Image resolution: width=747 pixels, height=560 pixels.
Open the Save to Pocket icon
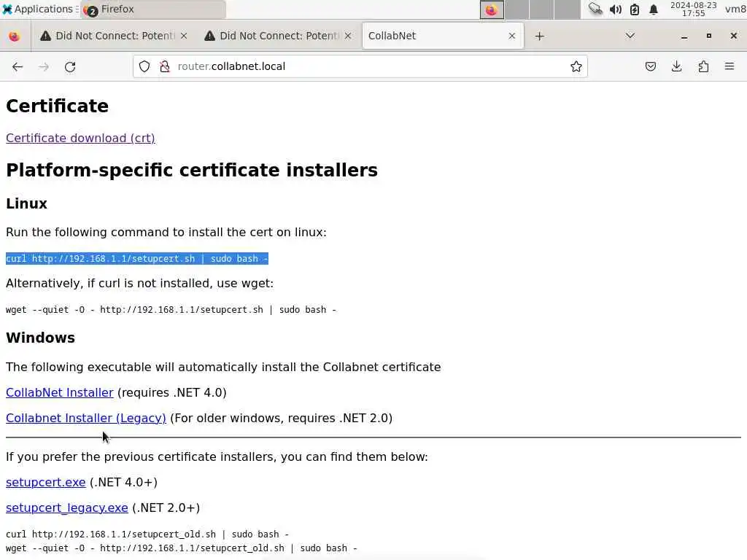[x=650, y=66]
